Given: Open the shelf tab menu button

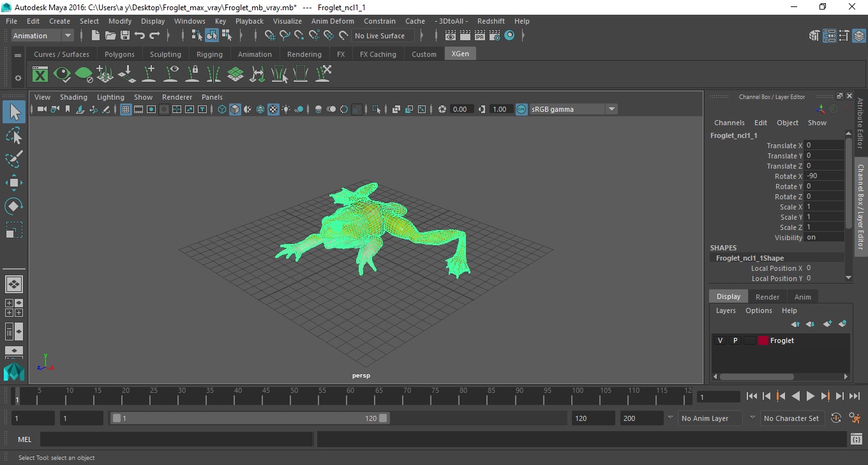Looking at the screenshot, I should 18,56.
